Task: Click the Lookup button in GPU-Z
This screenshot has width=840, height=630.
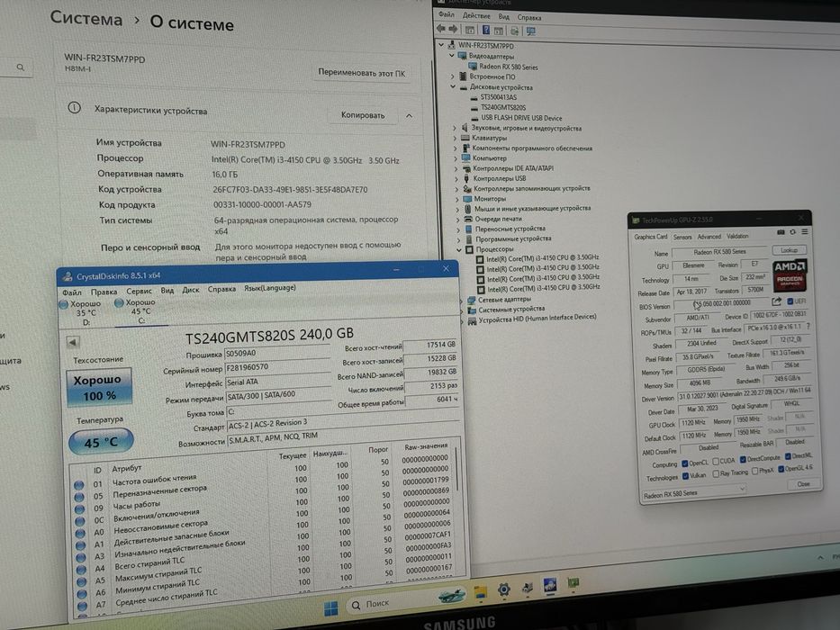Action: (x=789, y=250)
